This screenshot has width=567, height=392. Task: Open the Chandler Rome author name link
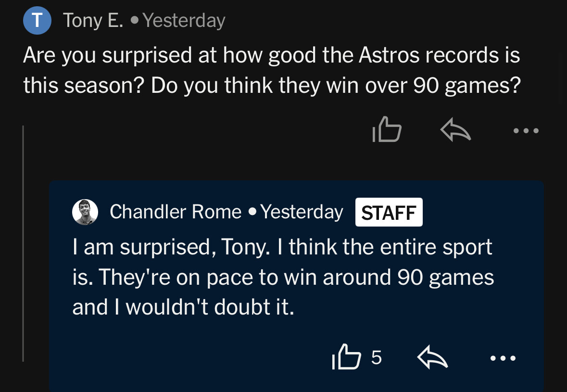pos(176,212)
